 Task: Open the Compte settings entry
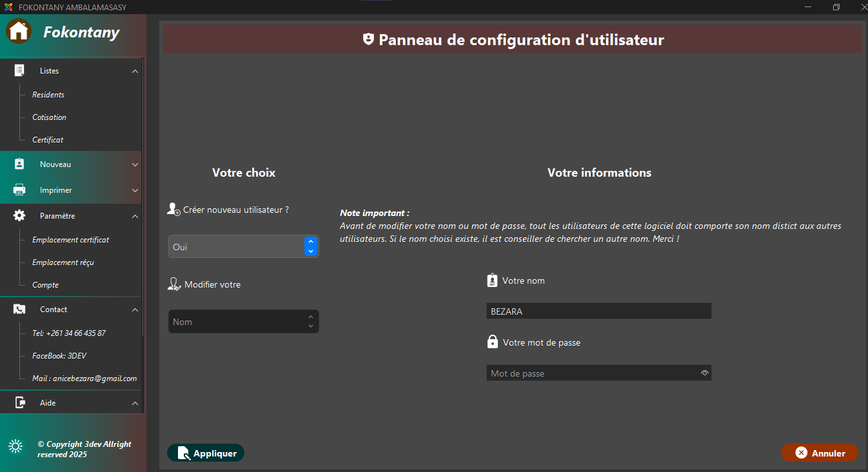45,285
